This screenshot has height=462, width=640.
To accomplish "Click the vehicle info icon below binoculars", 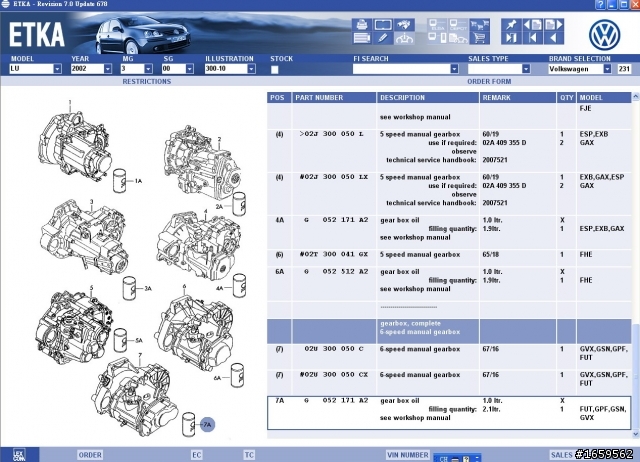I will pos(404,38).
